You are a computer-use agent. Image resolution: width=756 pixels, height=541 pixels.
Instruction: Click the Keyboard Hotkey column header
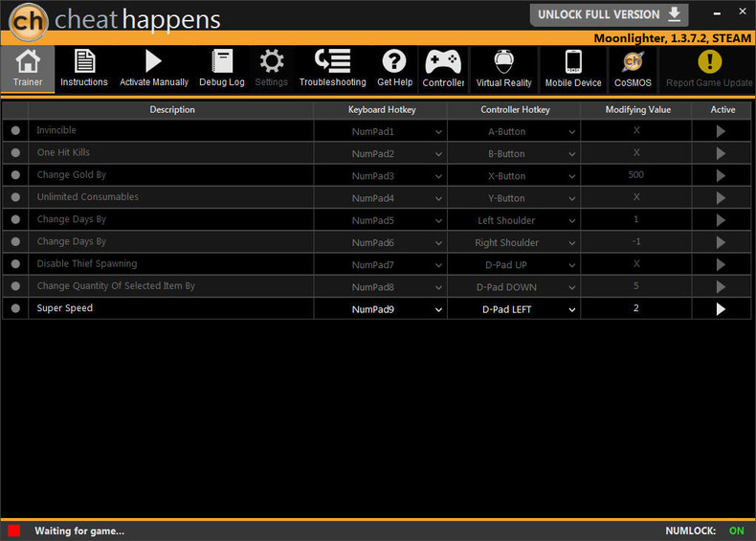click(x=382, y=109)
